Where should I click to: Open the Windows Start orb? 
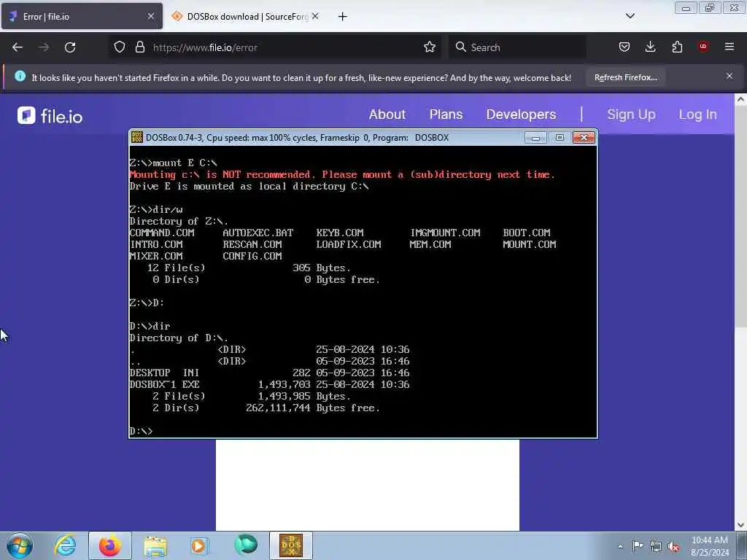point(20,545)
